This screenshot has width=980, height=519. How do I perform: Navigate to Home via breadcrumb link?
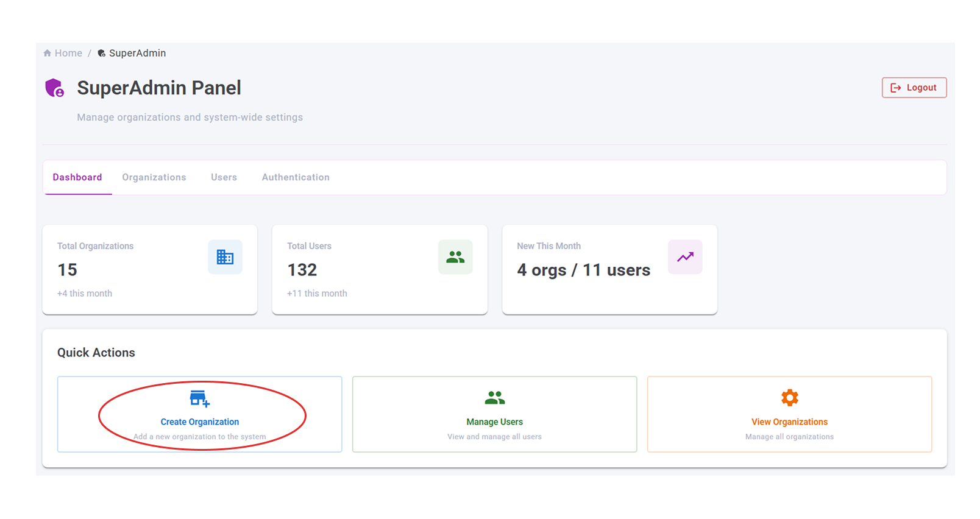pyautogui.click(x=68, y=54)
